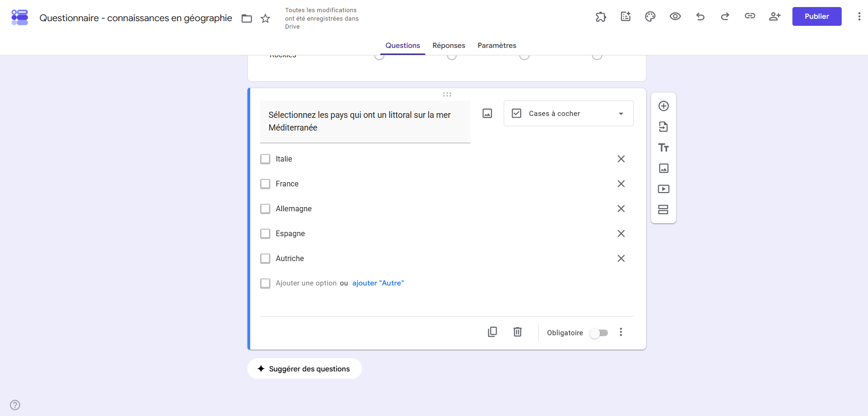Click the Publier button
Image resolution: width=868 pixels, height=416 pixels.
coord(817,16)
